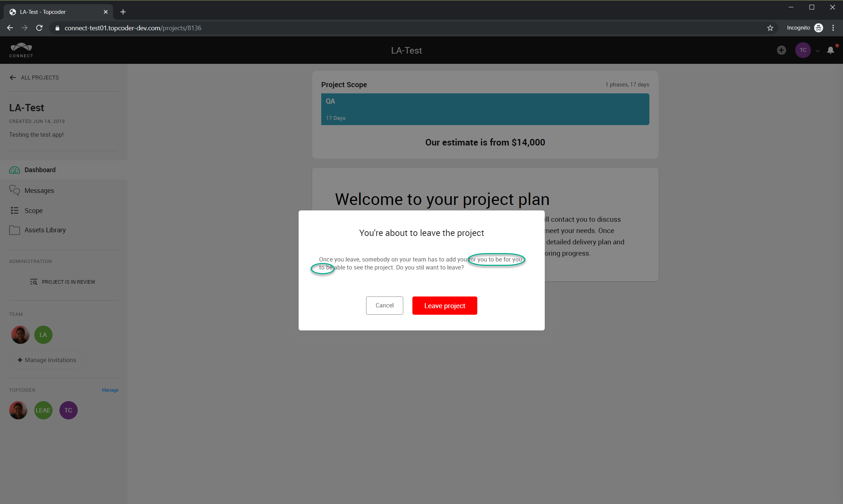This screenshot has height=504, width=843.
Task: Bookmark page with star icon
Action: click(x=770, y=28)
